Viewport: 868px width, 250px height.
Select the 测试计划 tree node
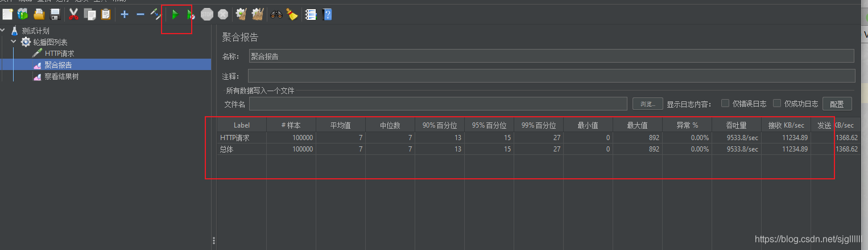click(36, 31)
